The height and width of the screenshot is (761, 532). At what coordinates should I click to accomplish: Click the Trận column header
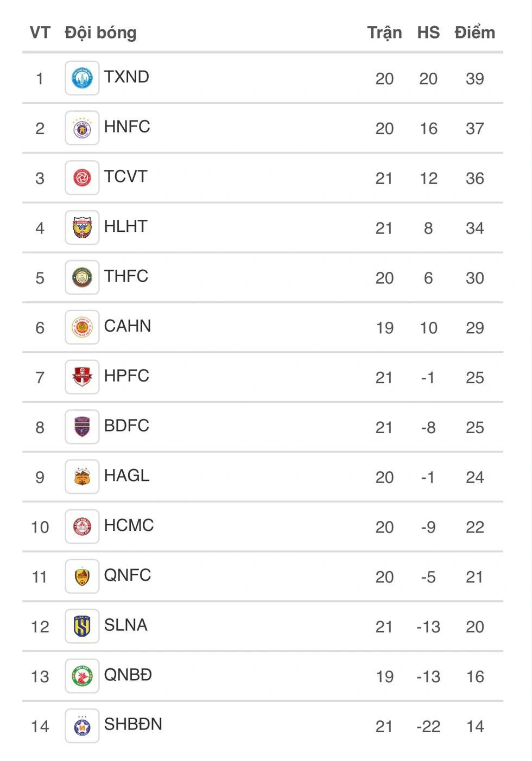pos(384,33)
